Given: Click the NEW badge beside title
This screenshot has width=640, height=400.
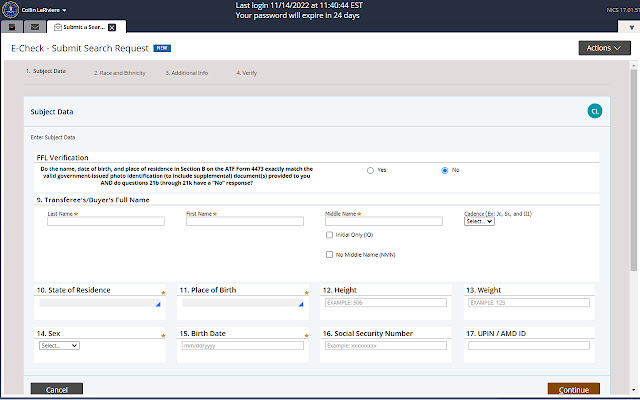Looking at the screenshot, I should [x=162, y=47].
